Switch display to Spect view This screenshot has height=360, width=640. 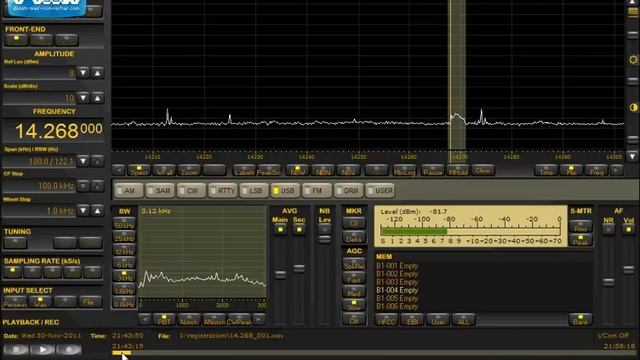tap(139, 170)
